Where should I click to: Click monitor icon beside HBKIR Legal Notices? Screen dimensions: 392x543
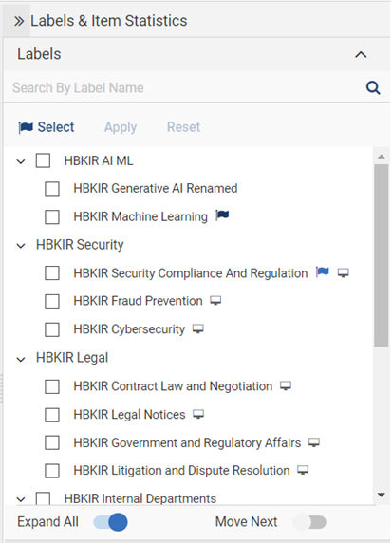click(198, 414)
